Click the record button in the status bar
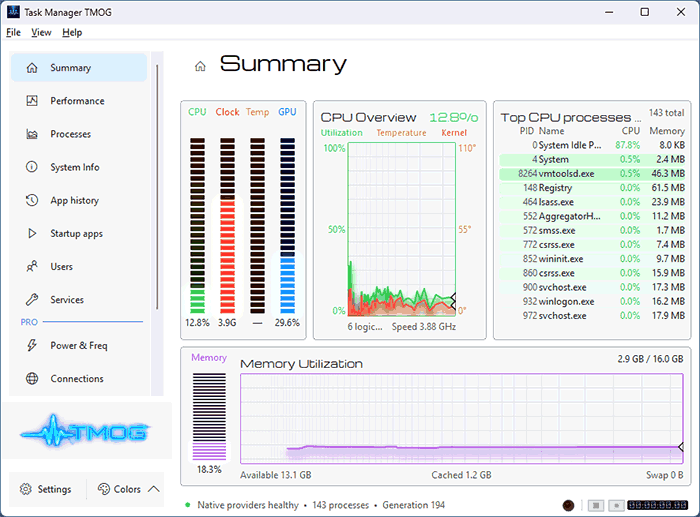Viewport: 700px width, 517px height. [568, 505]
